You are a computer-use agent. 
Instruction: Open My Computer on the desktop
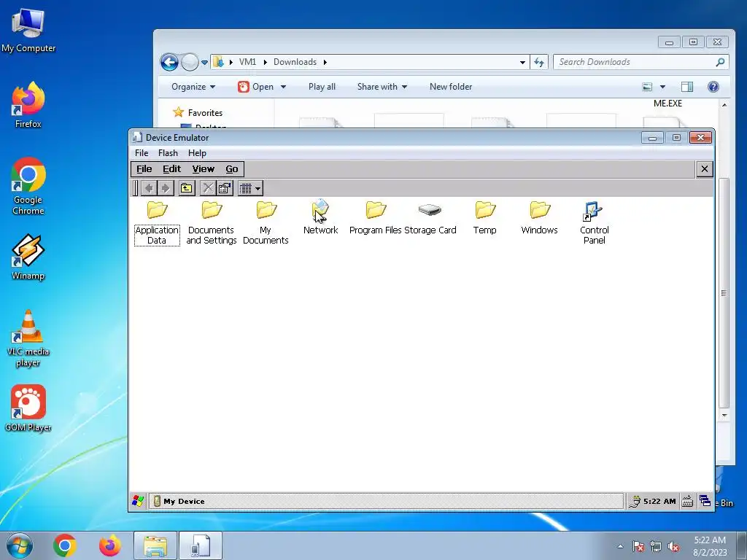28,30
